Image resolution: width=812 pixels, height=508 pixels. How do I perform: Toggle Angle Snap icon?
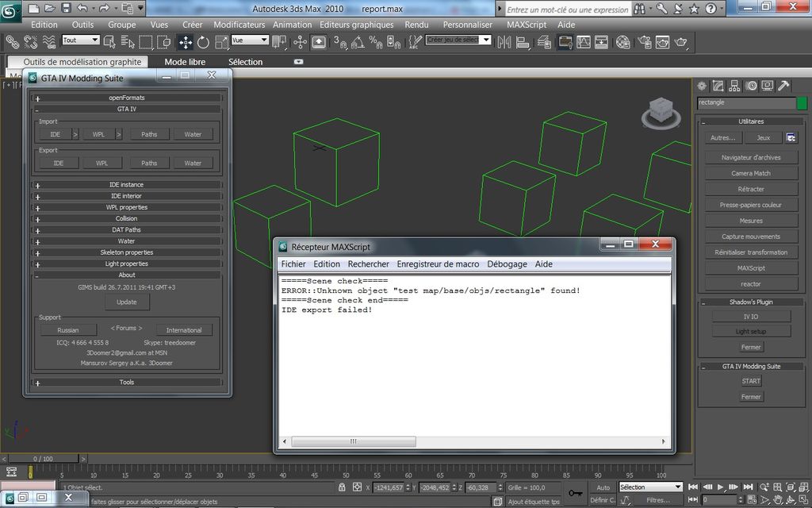point(358,42)
